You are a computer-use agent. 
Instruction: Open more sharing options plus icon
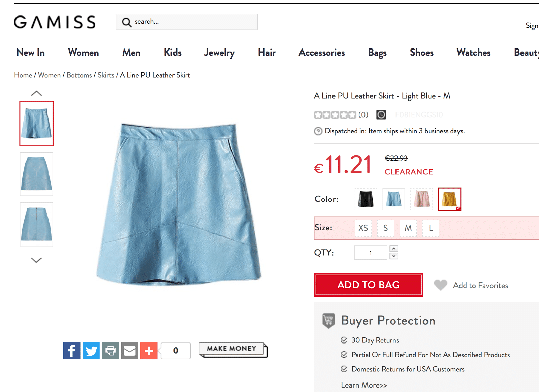tap(149, 351)
